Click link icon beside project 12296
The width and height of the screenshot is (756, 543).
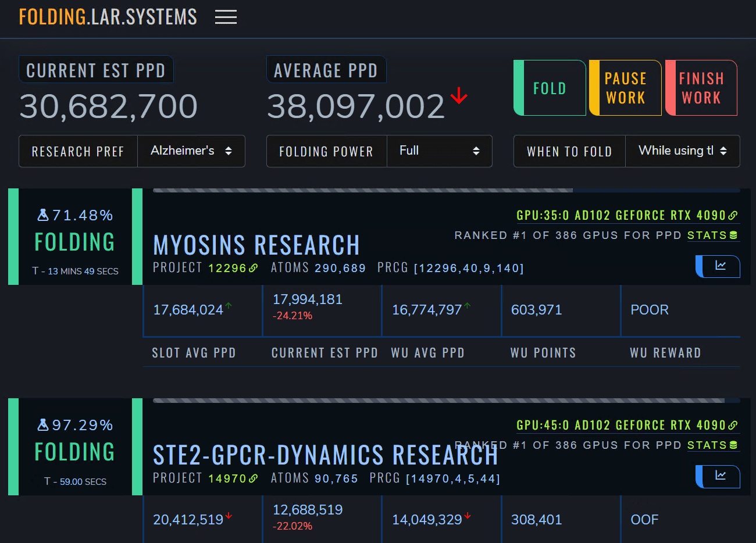[254, 268]
